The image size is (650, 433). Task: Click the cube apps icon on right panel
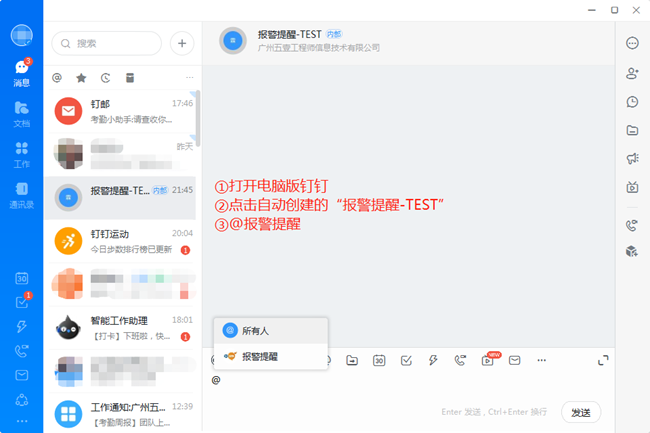pos(632,251)
